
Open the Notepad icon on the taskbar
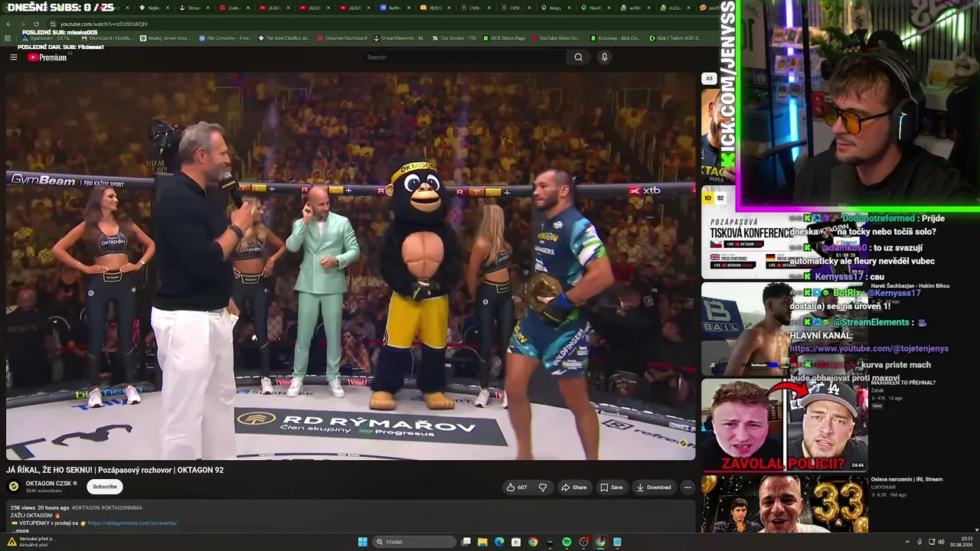point(617,542)
